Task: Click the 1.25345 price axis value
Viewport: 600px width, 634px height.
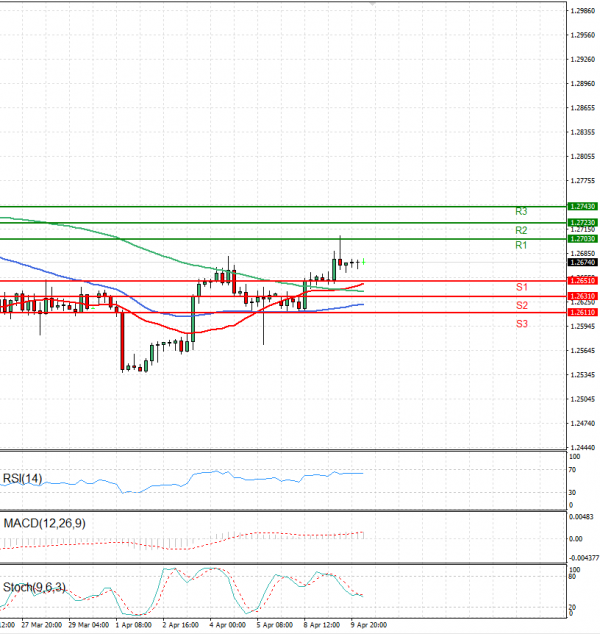Action: click(583, 375)
